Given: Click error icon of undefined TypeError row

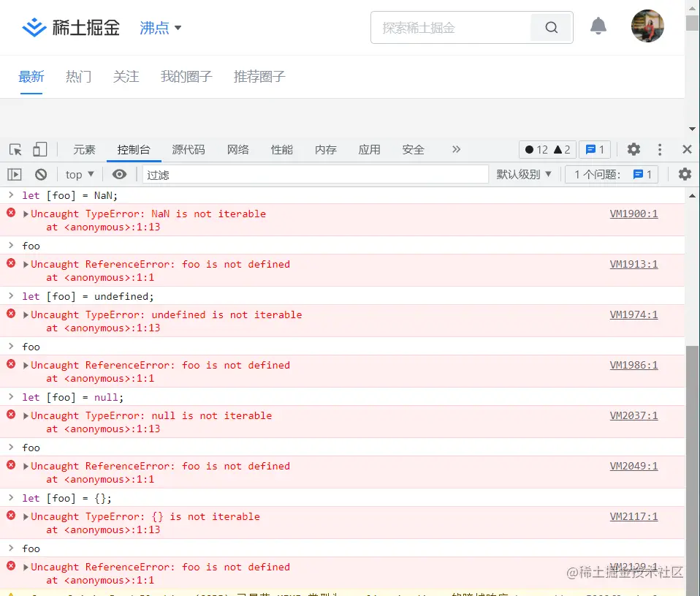Looking at the screenshot, I should coord(11,314).
